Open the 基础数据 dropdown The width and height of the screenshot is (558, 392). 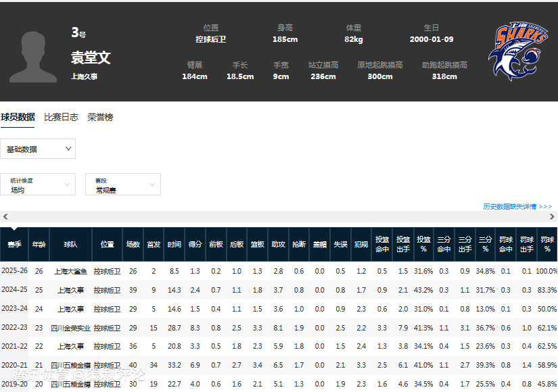click(38, 149)
